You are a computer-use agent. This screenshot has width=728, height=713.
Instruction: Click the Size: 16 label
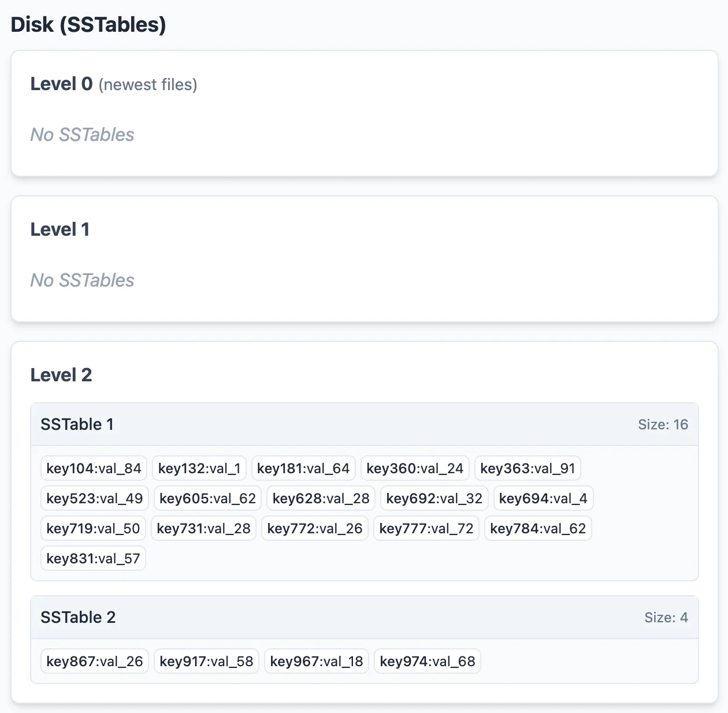tap(663, 425)
